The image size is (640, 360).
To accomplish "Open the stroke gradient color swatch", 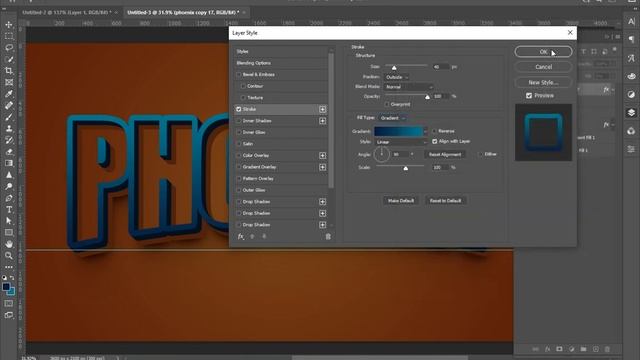I will pos(398,131).
